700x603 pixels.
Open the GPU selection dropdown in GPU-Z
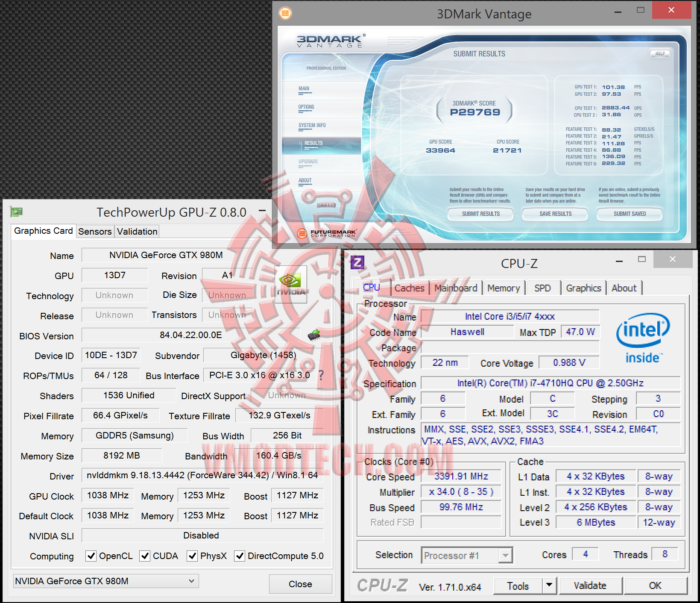click(106, 581)
